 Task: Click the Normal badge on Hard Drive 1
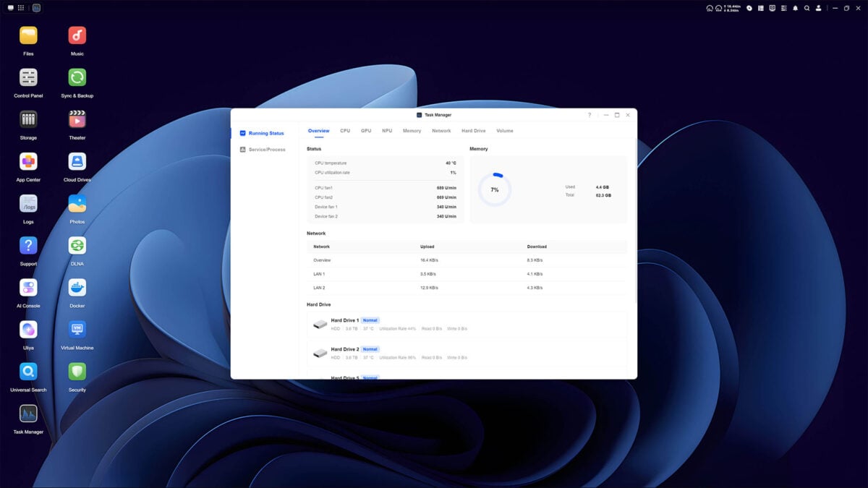click(370, 320)
